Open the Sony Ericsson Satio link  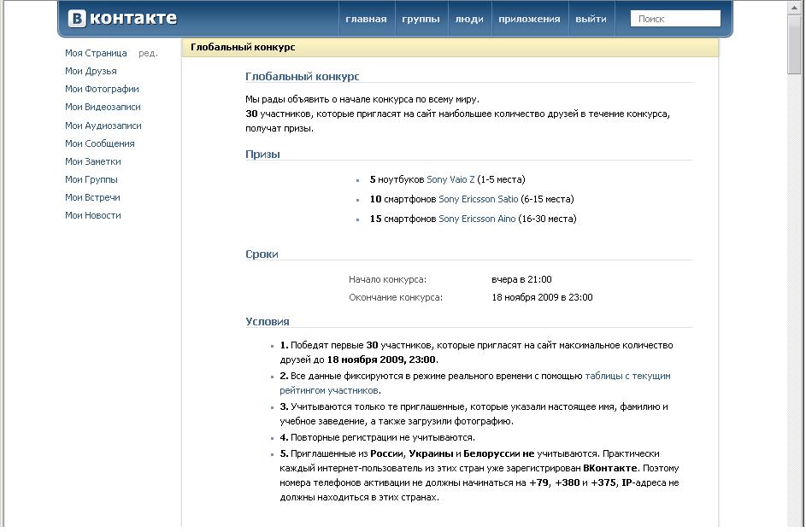pyautogui.click(x=479, y=199)
